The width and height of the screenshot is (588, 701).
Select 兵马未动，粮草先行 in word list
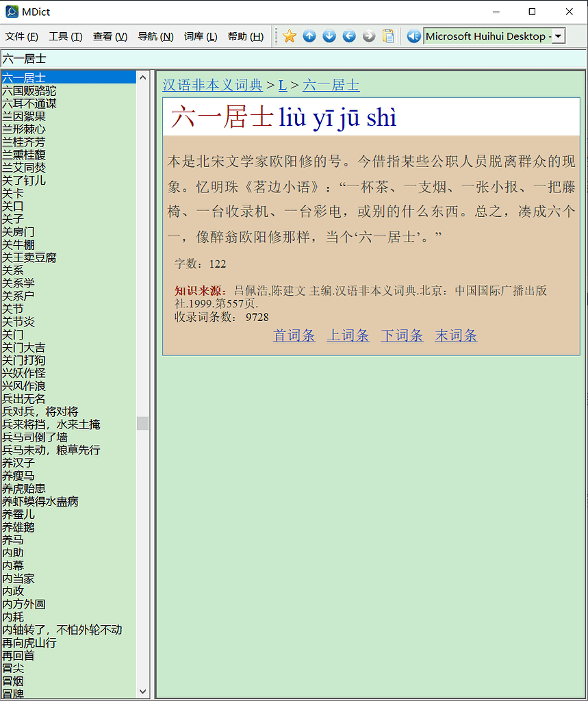pyautogui.click(x=51, y=450)
